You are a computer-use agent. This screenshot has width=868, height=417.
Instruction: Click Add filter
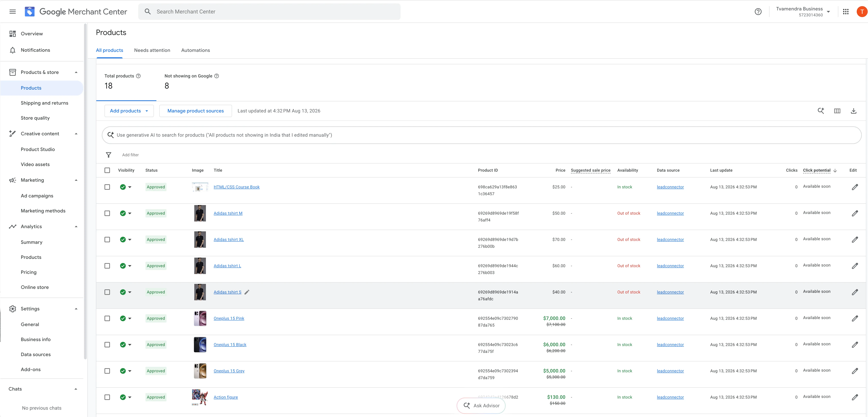point(130,155)
